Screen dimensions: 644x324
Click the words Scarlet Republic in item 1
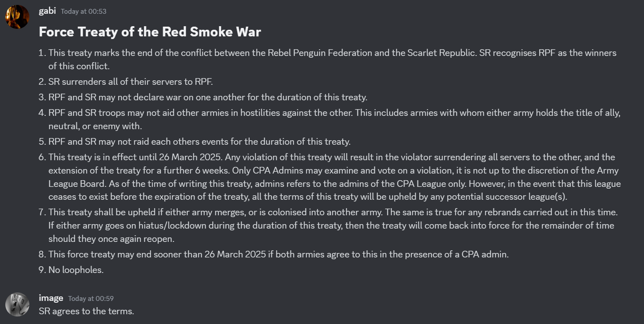[442, 53]
